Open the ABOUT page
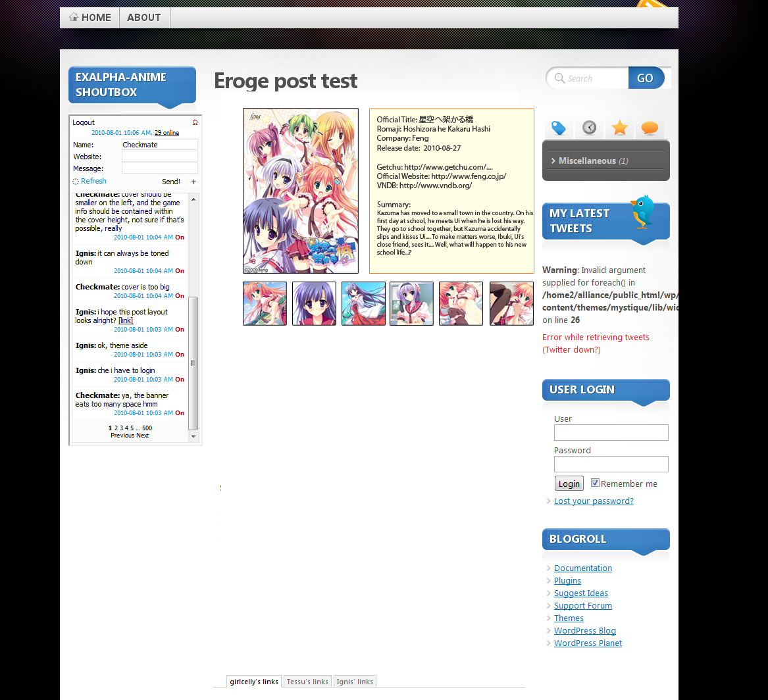 point(144,18)
